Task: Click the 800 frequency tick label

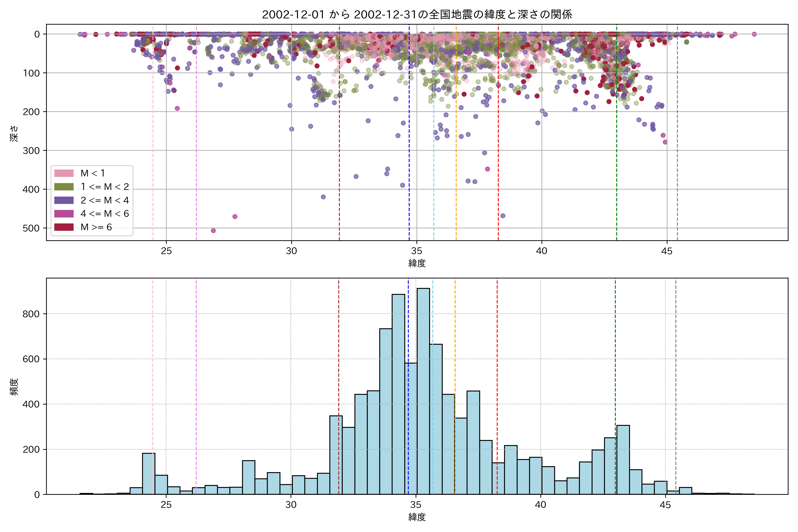Action: pos(31,314)
